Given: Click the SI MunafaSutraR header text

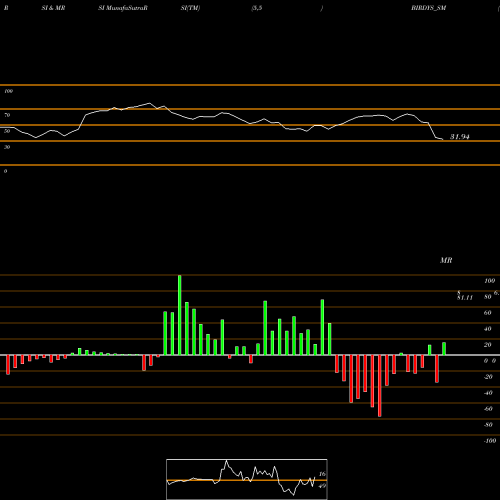Looking at the screenshot, I should 123,8.
